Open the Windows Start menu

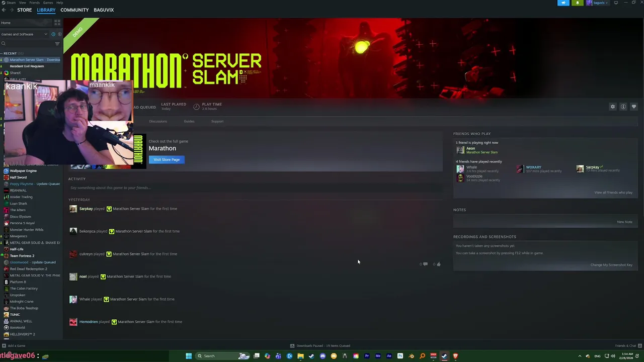tap(189, 356)
